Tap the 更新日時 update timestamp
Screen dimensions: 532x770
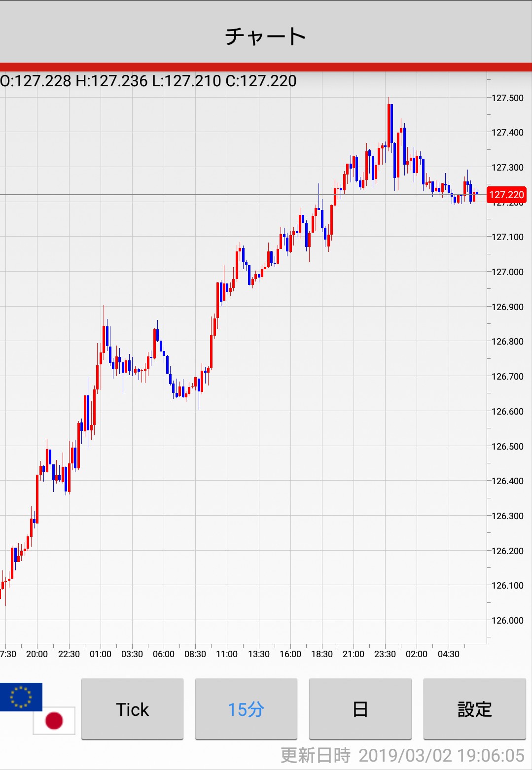[x=402, y=755]
